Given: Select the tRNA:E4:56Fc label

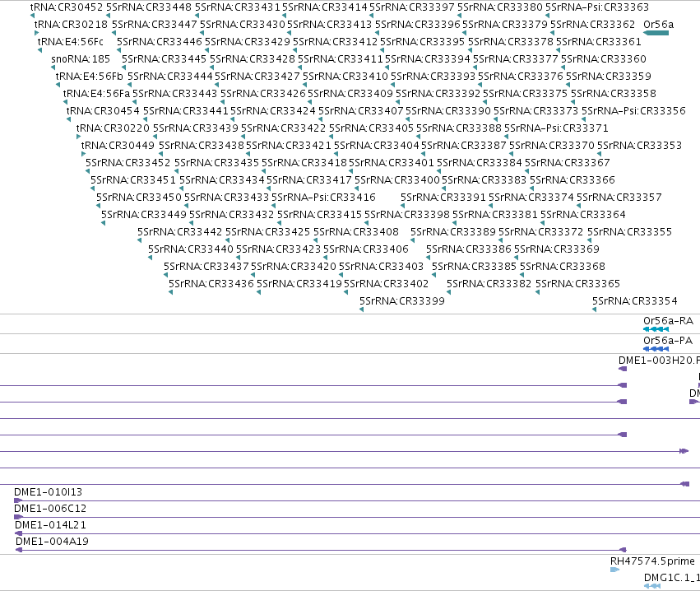Looking at the screenshot, I should (x=71, y=42).
